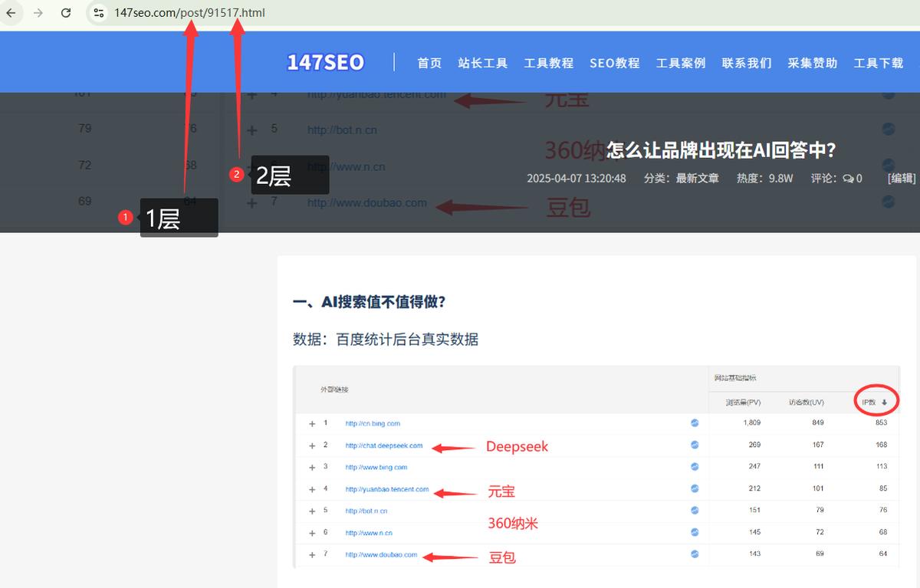Click the browser forward arrow

pyautogui.click(x=38, y=13)
